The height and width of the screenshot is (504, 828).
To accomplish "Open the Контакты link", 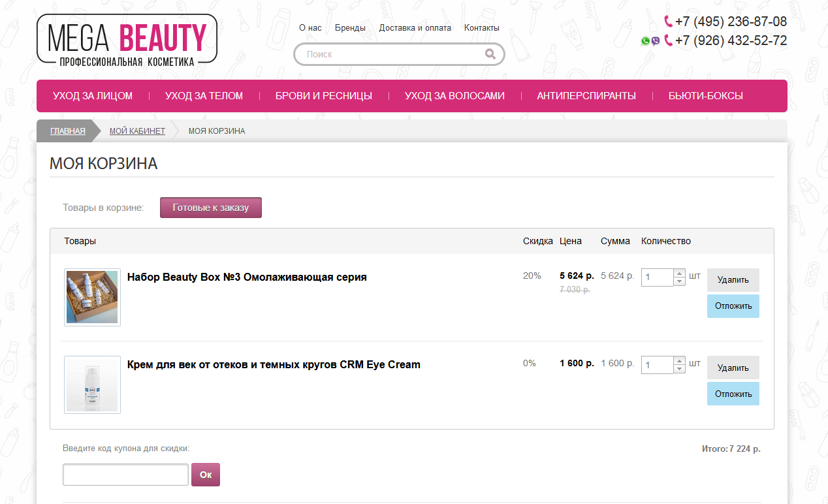I will pyautogui.click(x=482, y=28).
